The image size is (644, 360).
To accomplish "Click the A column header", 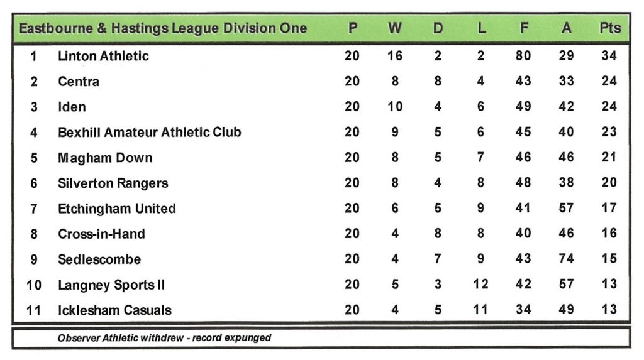I will [566, 28].
